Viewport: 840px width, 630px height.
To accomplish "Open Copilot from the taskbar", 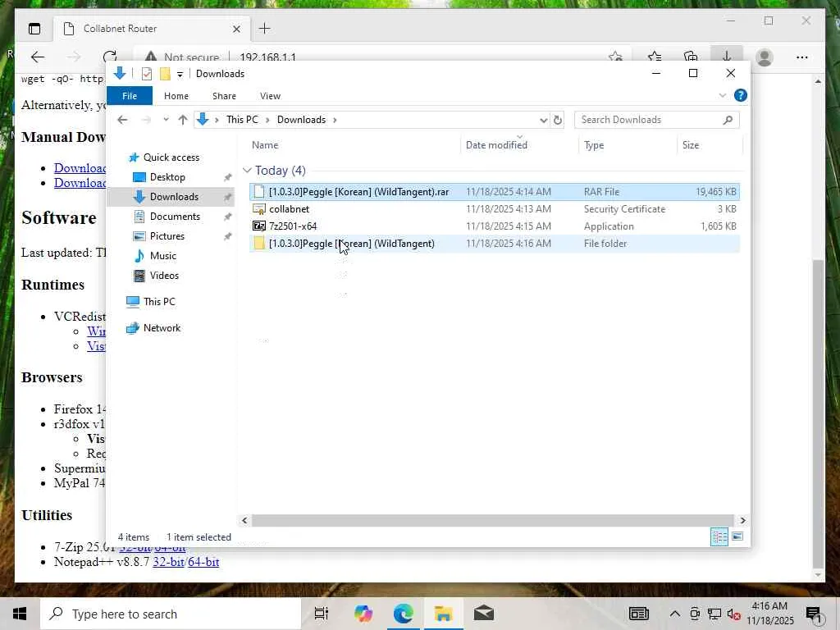I will tap(363, 614).
